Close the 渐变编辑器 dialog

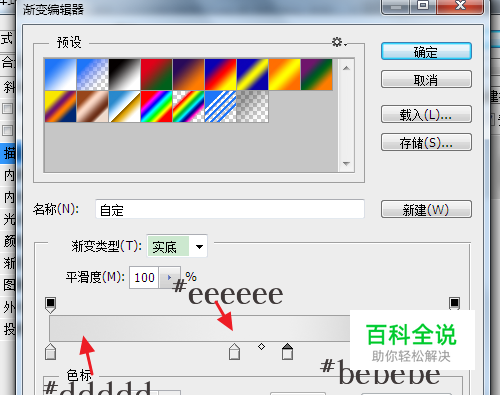pos(460,6)
